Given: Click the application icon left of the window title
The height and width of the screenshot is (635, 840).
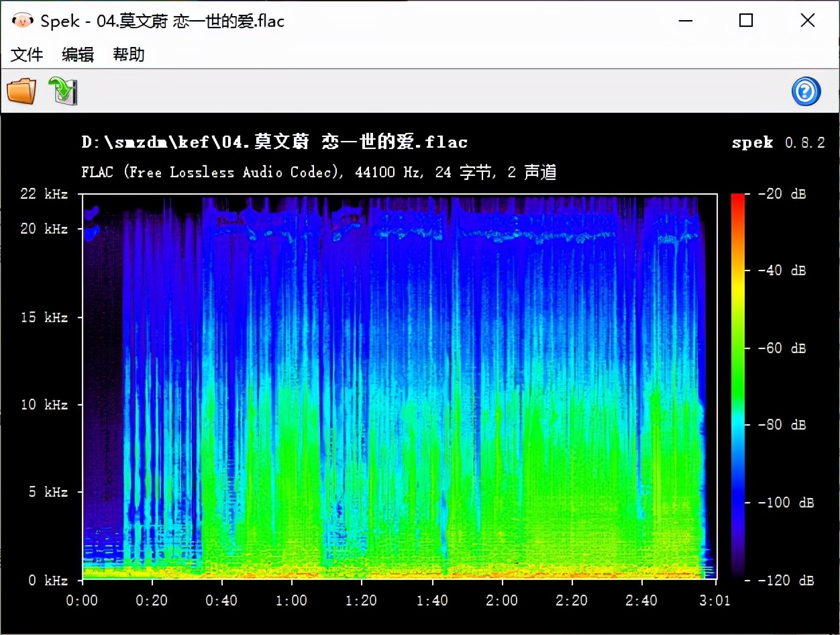Looking at the screenshot, I should 22,21.
